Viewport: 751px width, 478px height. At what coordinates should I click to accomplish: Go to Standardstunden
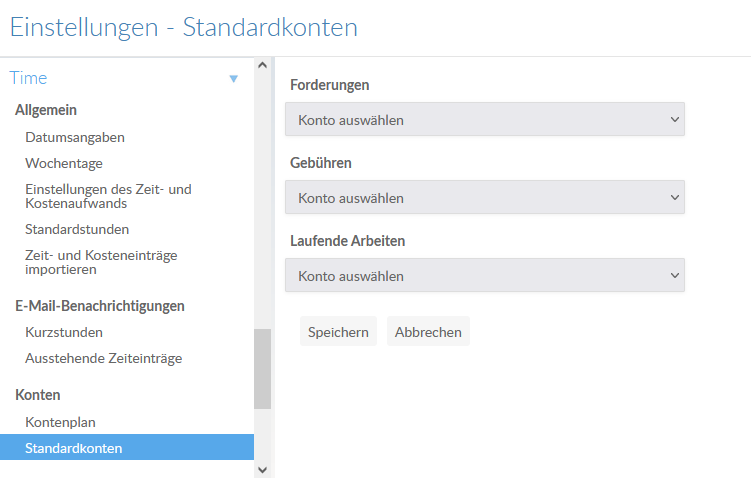pyautogui.click(x=77, y=229)
